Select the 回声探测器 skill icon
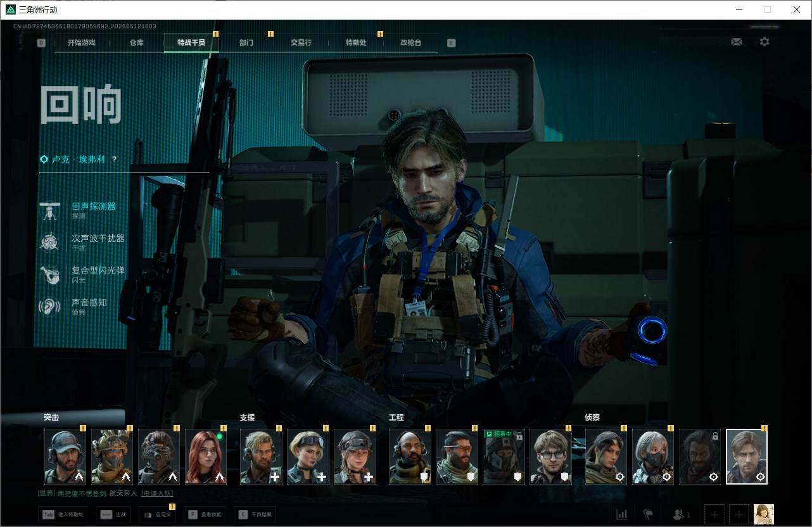Image resolution: width=812 pixels, height=527 pixels. pyautogui.click(x=49, y=210)
